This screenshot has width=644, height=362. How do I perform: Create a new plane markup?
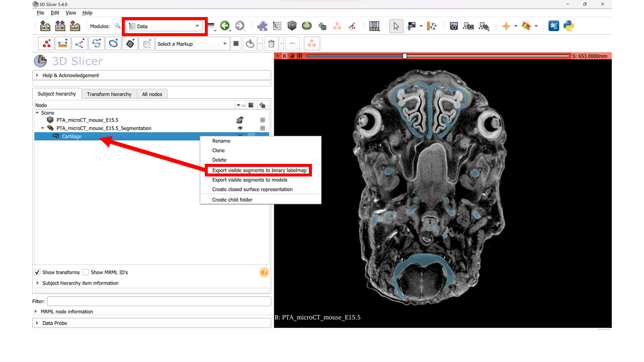[x=130, y=44]
